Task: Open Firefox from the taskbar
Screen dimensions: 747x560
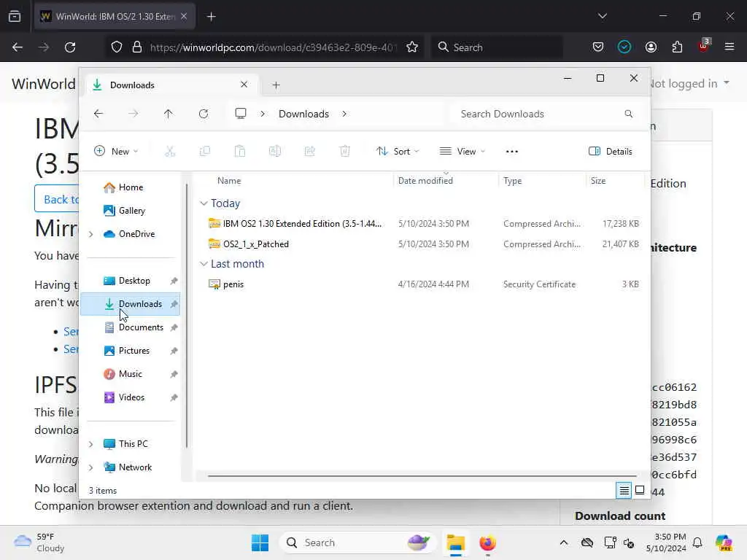Action: (487, 542)
